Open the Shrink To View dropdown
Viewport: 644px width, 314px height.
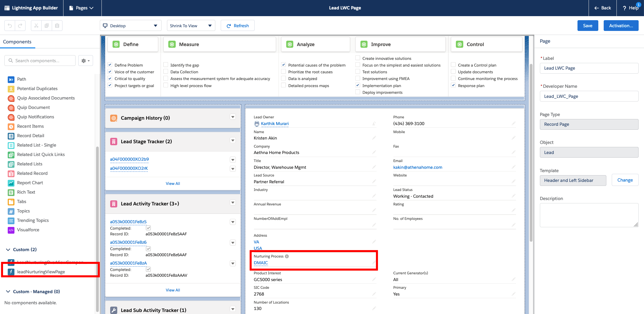click(190, 25)
